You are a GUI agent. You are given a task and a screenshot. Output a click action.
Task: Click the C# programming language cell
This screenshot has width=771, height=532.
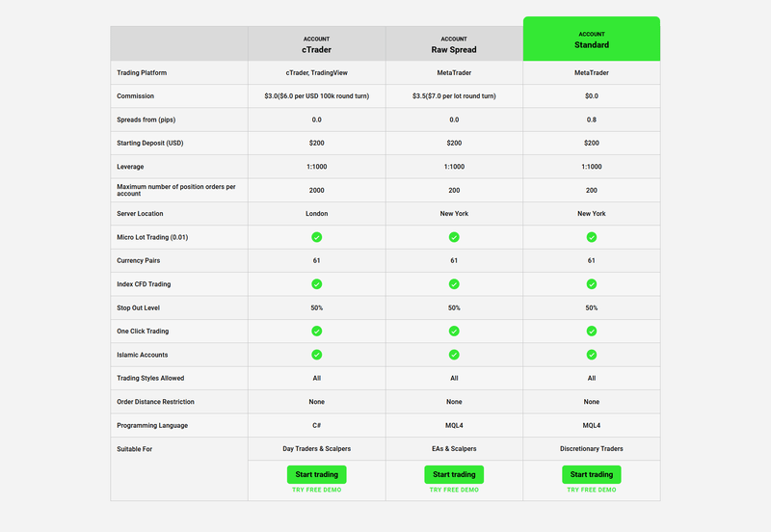(317, 425)
